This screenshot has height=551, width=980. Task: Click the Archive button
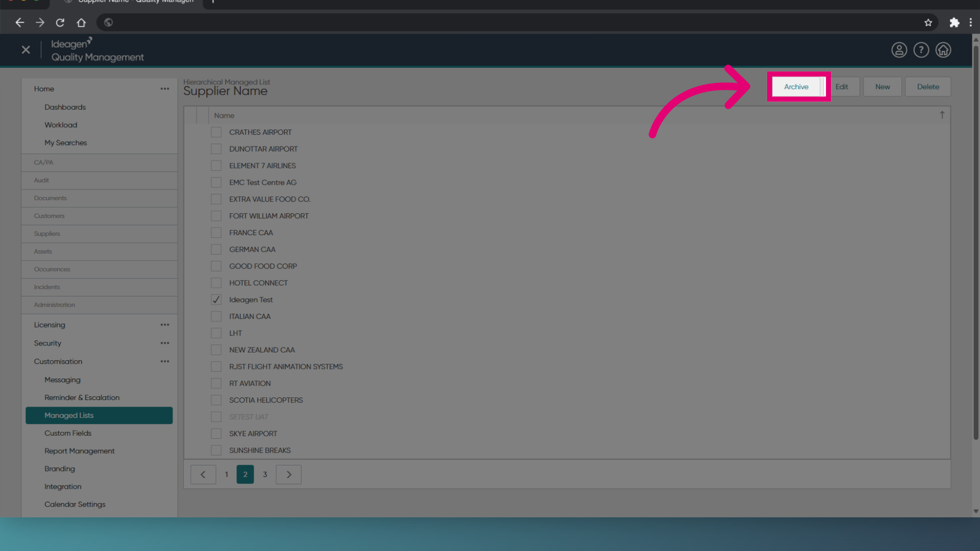coord(796,87)
